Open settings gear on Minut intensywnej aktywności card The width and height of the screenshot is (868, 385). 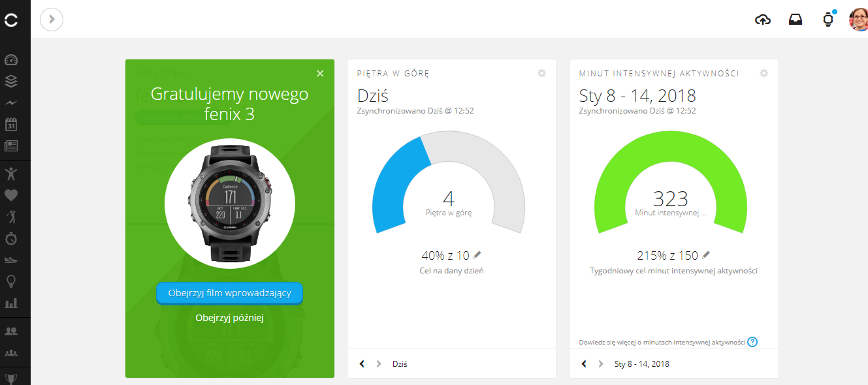(764, 73)
